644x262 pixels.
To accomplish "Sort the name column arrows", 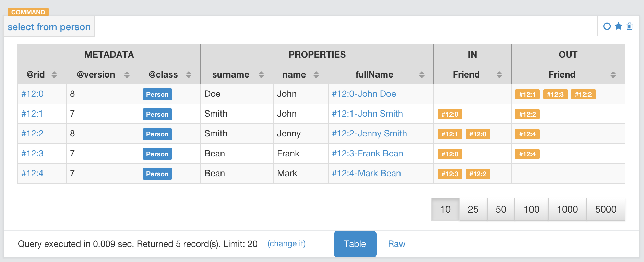I will (x=316, y=75).
